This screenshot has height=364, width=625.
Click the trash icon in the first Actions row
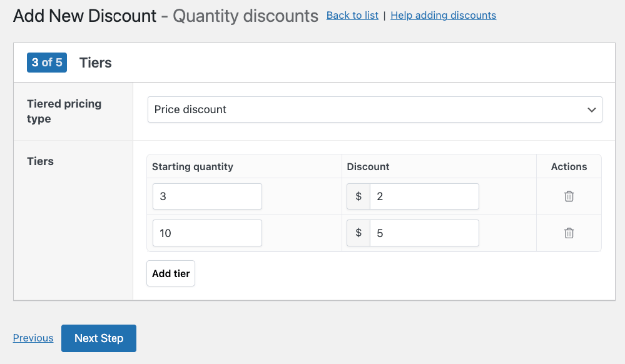coord(569,196)
